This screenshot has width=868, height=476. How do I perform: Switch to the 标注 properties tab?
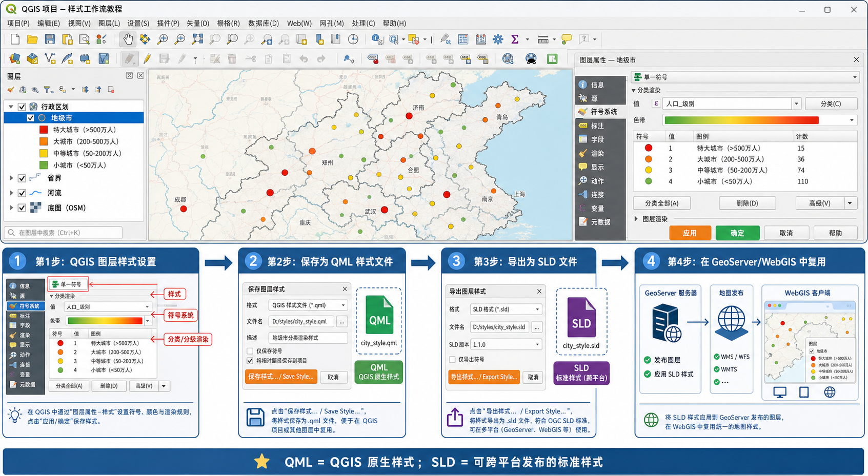598,126
